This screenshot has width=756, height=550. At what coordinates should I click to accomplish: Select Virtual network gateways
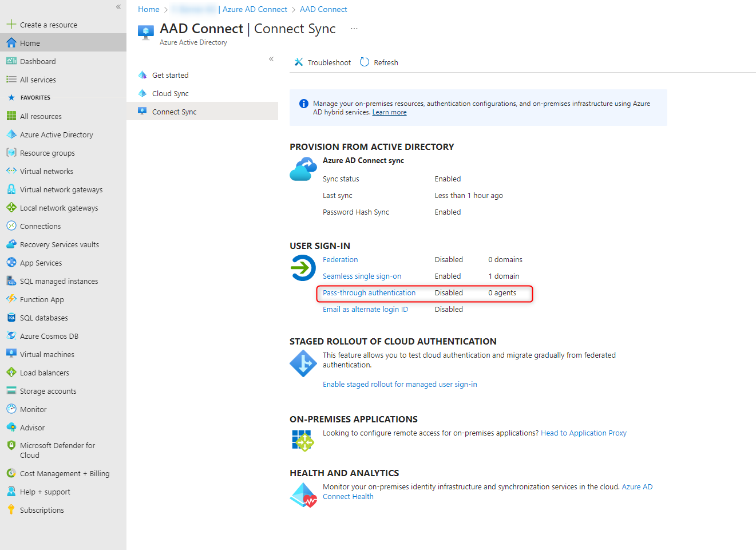pyautogui.click(x=61, y=189)
